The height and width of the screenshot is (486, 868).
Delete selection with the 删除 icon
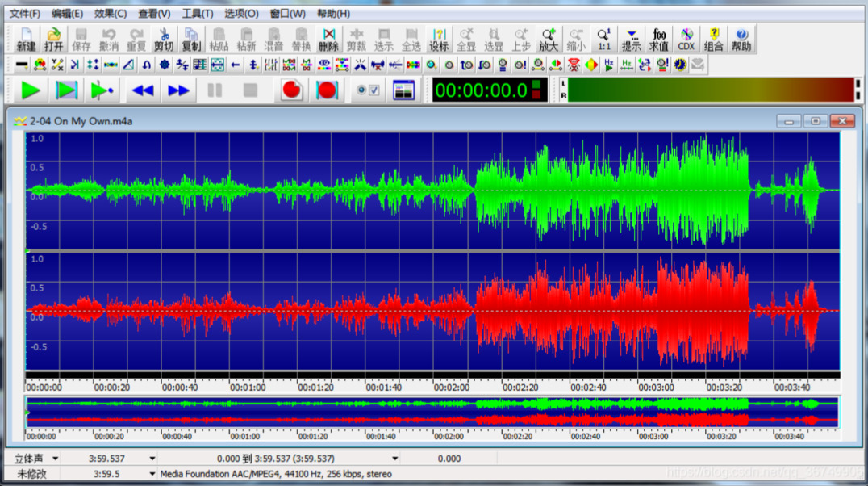click(329, 40)
